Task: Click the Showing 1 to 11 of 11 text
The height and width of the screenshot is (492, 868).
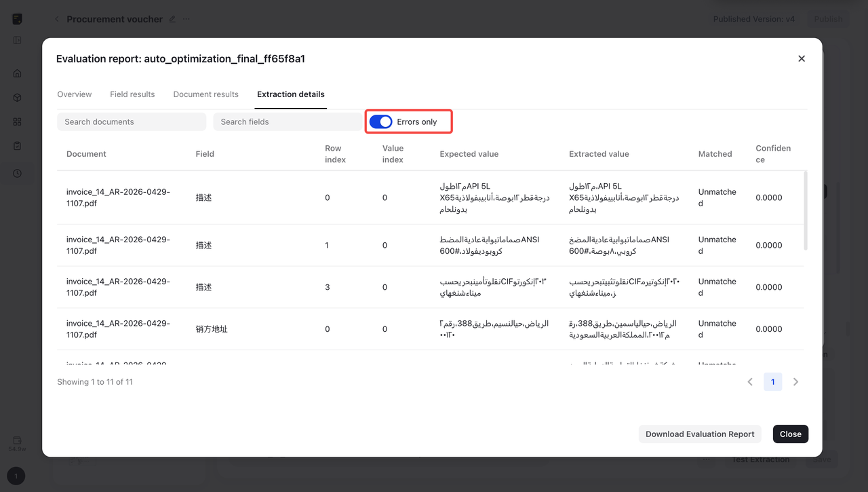Action: (x=95, y=382)
